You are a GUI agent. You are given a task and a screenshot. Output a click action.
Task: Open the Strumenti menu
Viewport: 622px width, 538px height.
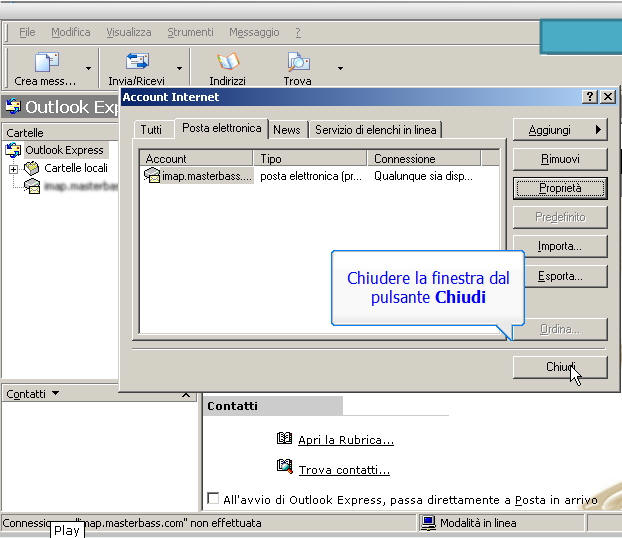click(x=190, y=32)
